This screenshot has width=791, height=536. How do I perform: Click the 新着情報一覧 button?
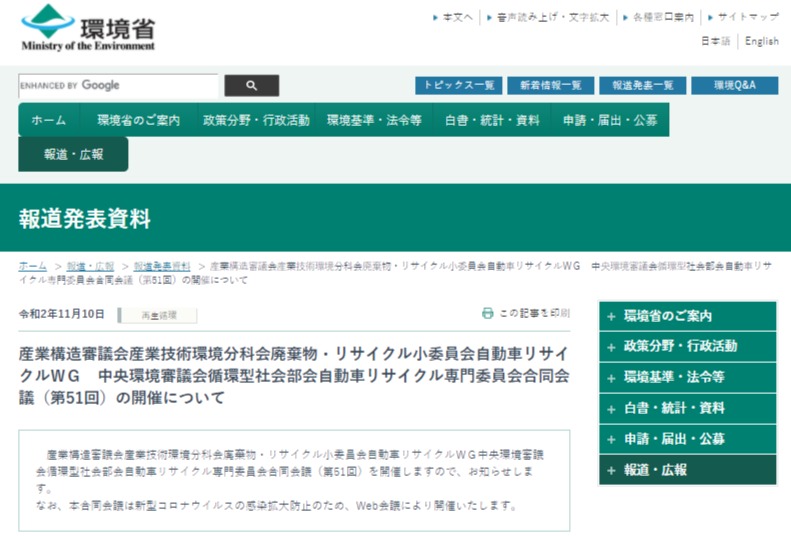coord(551,85)
